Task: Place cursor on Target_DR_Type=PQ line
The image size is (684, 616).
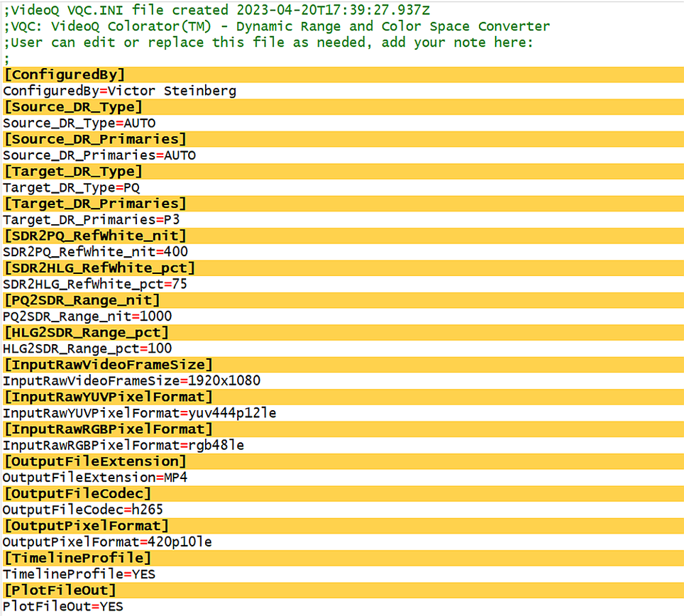Action: [72, 187]
